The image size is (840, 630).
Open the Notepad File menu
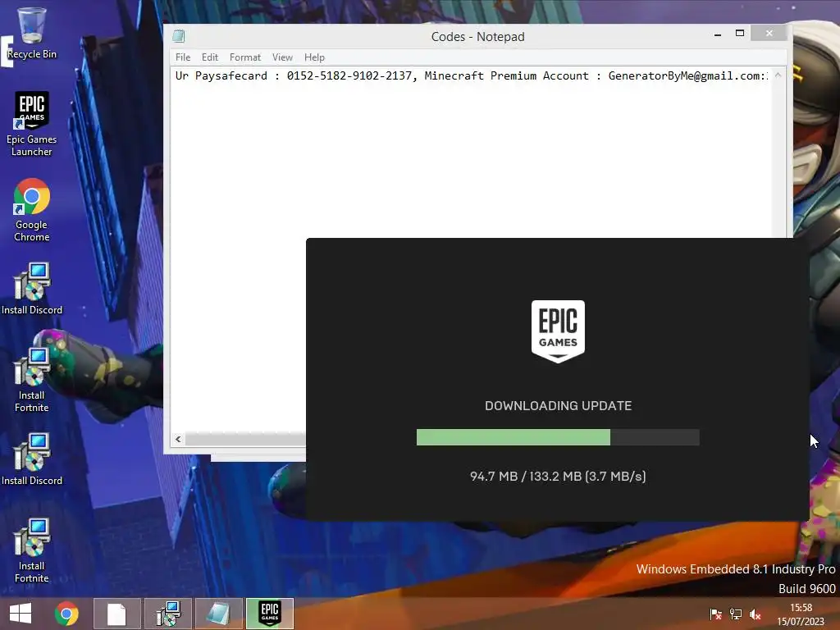click(x=183, y=57)
